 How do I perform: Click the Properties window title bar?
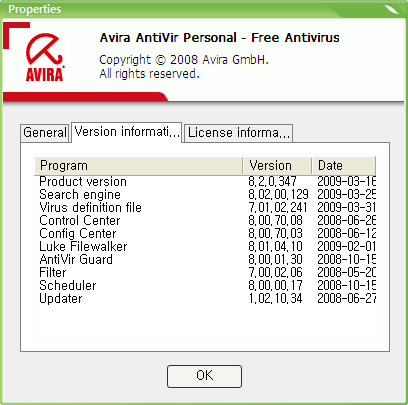[x=204, y=9]
